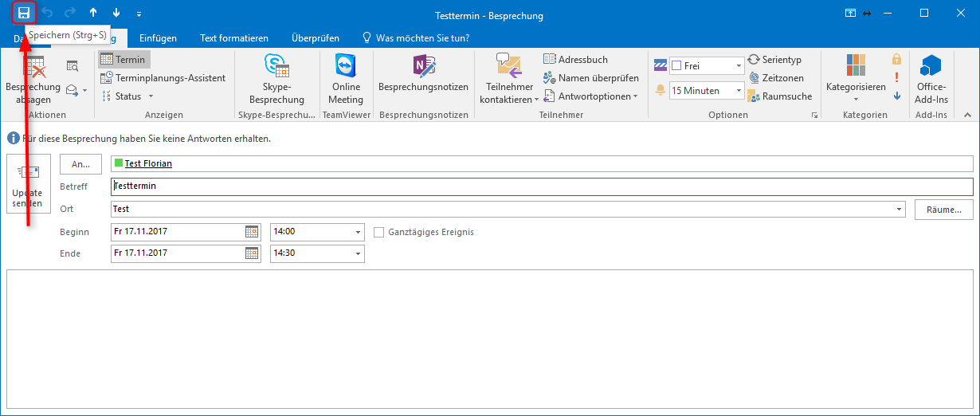
Task: Select Namen überprüfen
Action: tap(590, 77)
